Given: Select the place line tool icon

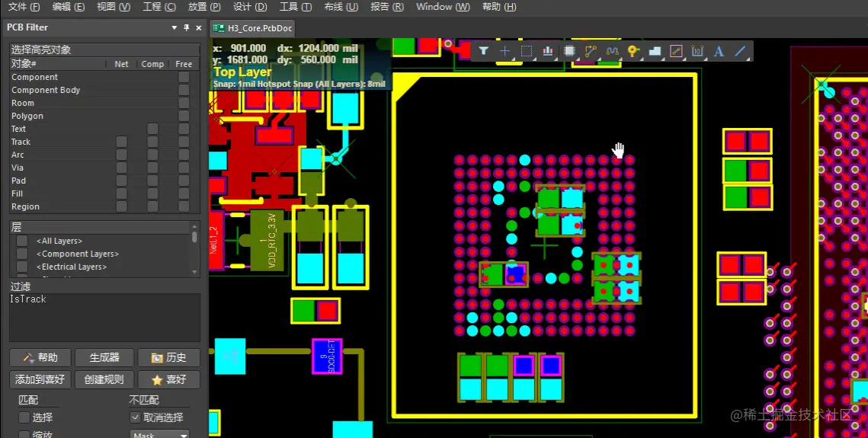Looking at the screenshot, I should 740,51.
